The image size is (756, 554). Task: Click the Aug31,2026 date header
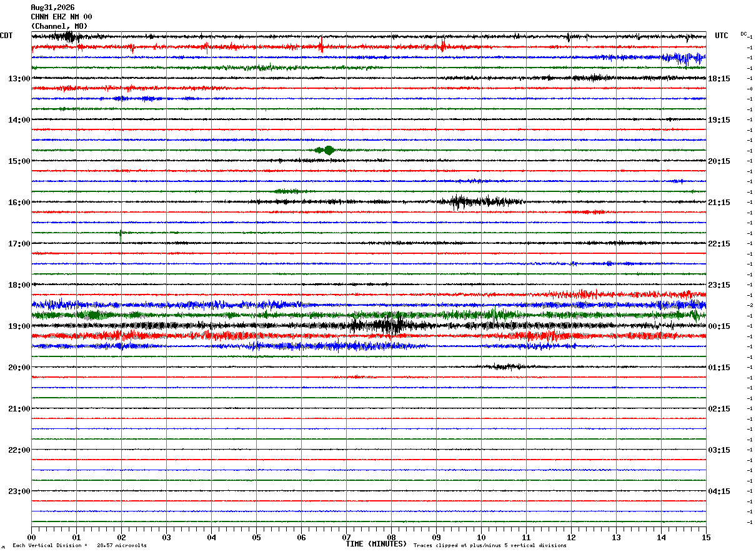coord(52,8)
